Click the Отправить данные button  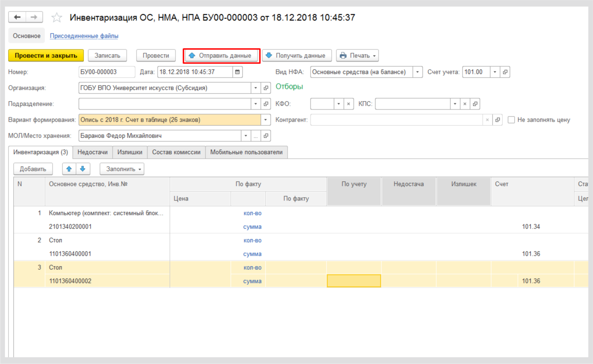[222, 55]
